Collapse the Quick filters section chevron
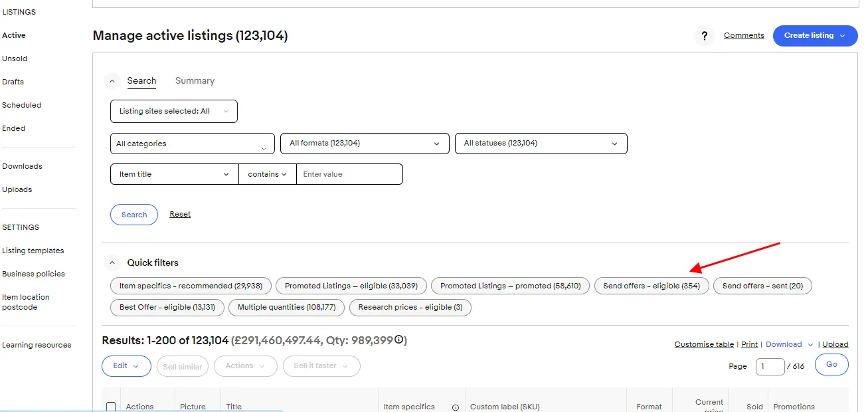The image size is (868, 412). [x=112, y=262]
